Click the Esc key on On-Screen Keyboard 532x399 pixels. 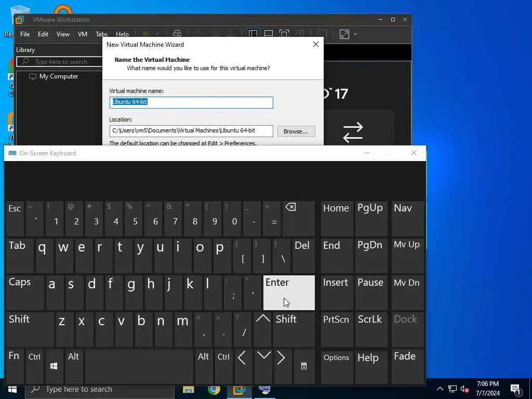click(x=15, y=218)
